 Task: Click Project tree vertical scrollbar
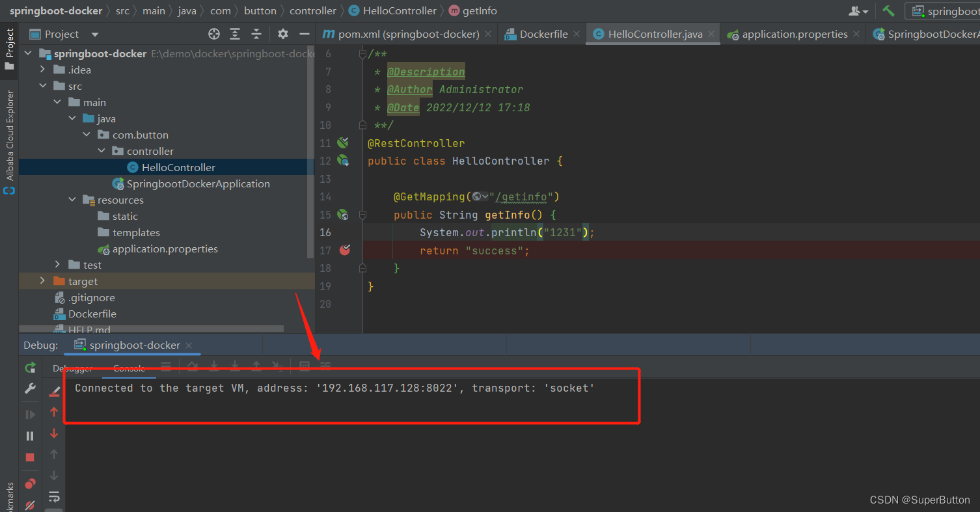point(311,153)
